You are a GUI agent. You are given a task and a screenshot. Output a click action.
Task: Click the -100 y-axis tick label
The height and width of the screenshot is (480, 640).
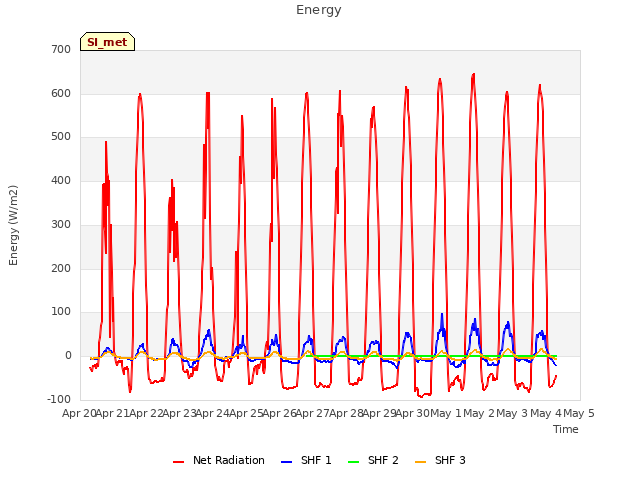click(x=59, y=399)
